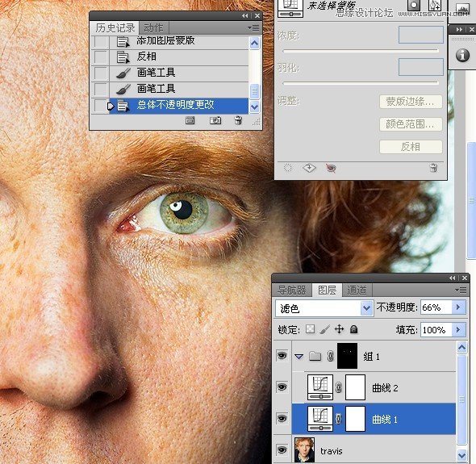Click the 填充 100% input field

coord(436,329)
